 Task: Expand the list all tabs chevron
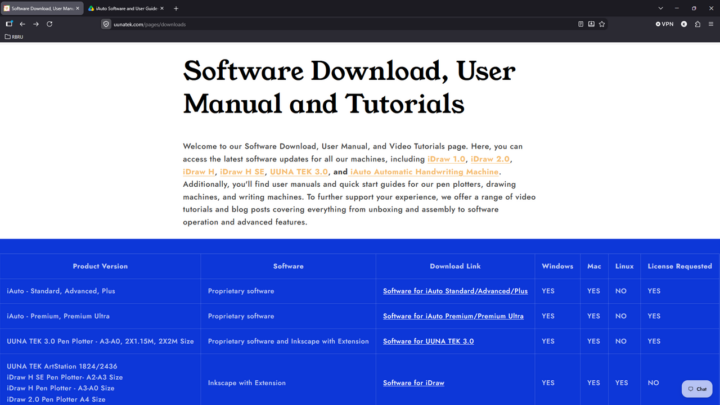[660, 8]
